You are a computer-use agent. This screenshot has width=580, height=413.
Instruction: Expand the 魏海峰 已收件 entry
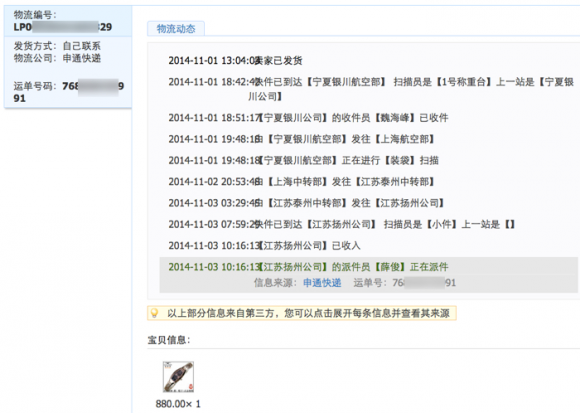308,118
